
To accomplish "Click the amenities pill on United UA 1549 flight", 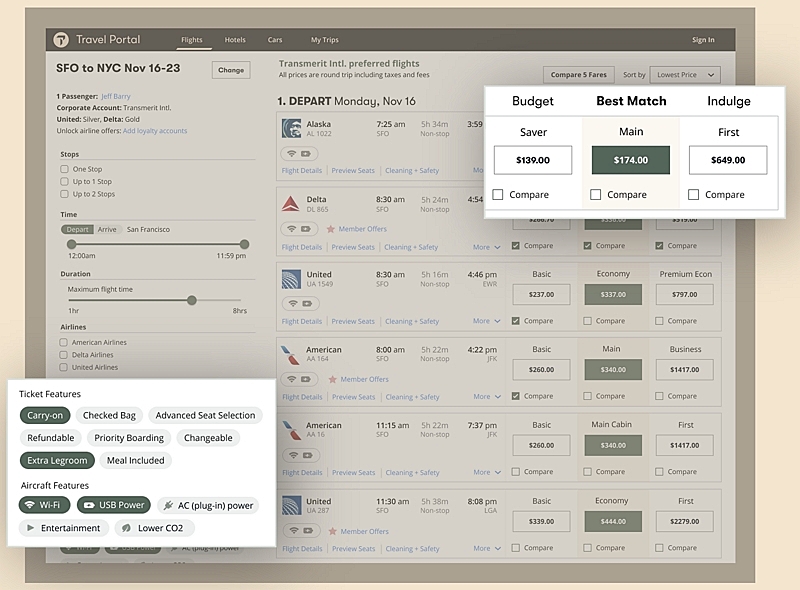I will (301, 304).
